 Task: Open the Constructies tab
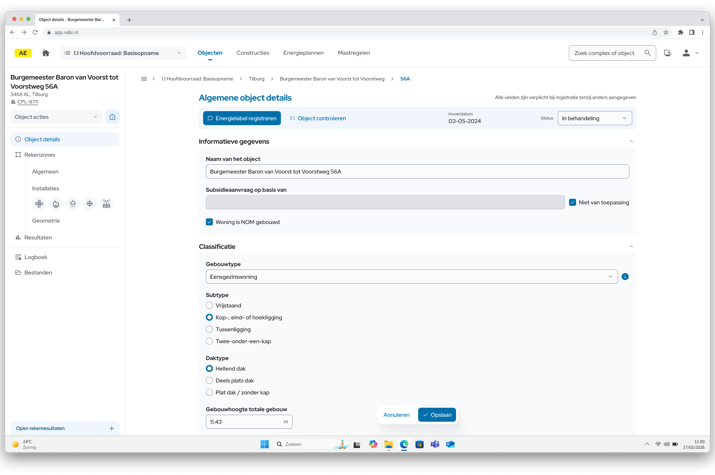coord(253,53)
